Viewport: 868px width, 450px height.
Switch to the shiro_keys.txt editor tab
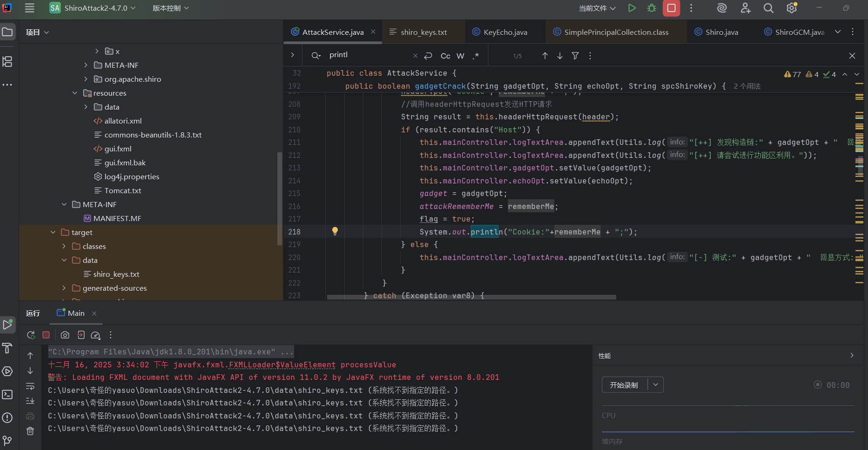(423, 32)
